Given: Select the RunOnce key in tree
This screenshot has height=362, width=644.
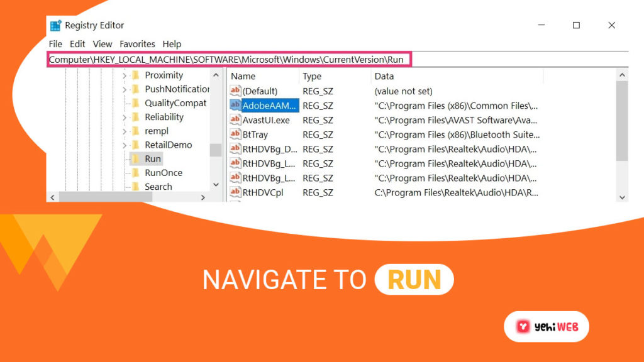Looking at the screenshot, I should coord(163,173).
